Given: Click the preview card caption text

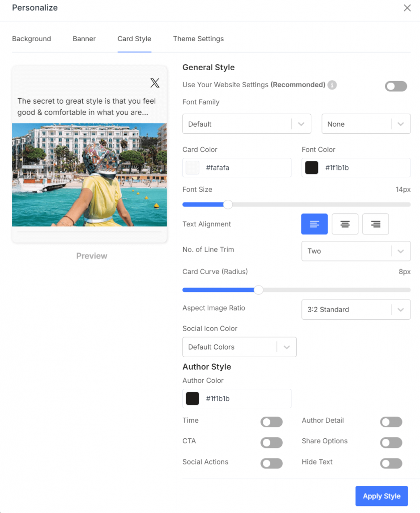Looking at the screenshot, I should point(87,107).
